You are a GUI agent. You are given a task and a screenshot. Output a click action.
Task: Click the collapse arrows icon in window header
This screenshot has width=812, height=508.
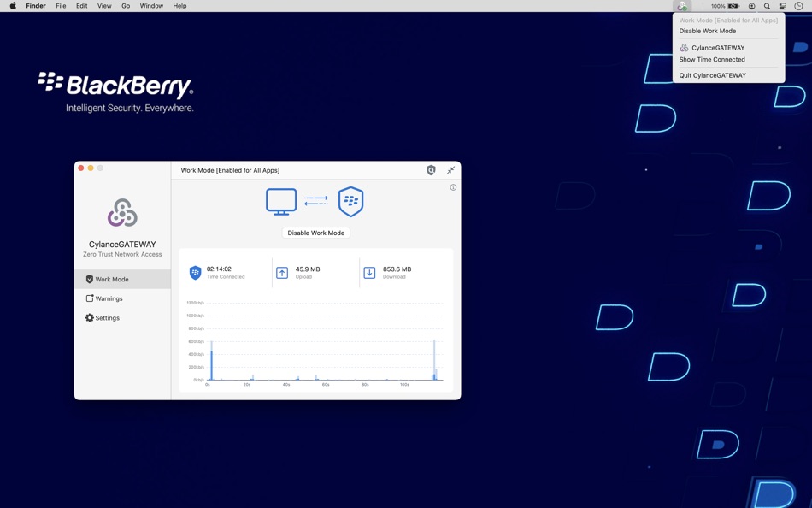click(x=450, y=170)
